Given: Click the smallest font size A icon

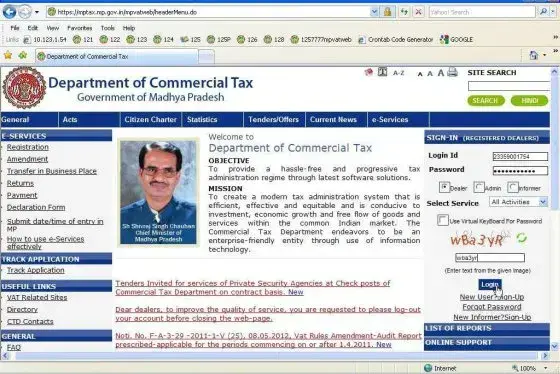Looking at the screenshot, I should (x=420, y=74).
